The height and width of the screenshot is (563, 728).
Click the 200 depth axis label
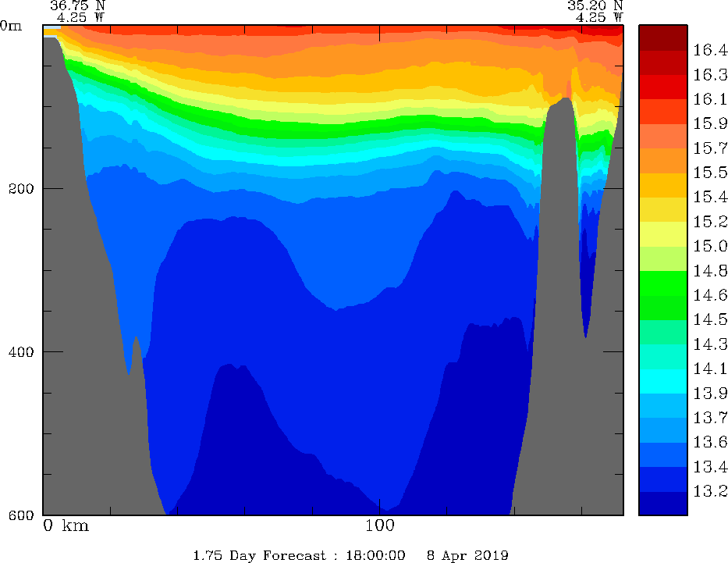pyautogui.click(x=21, y=189)
